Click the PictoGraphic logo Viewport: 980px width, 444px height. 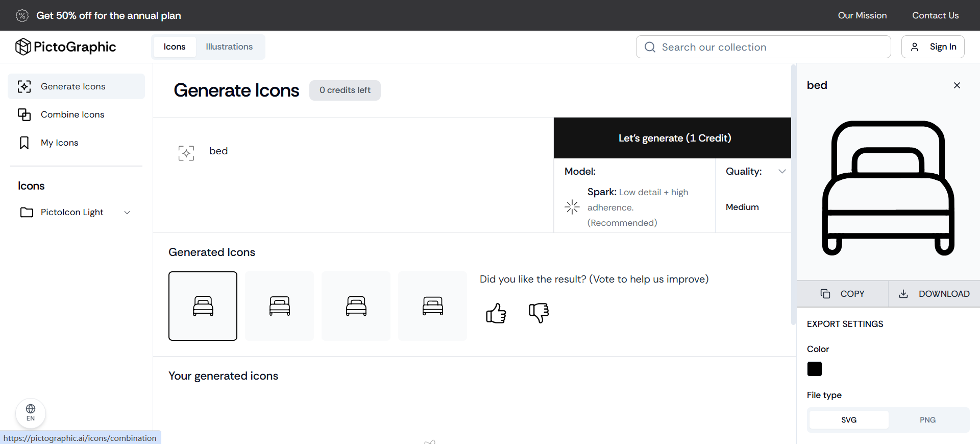pyautogui.click(x=66, y=46)
